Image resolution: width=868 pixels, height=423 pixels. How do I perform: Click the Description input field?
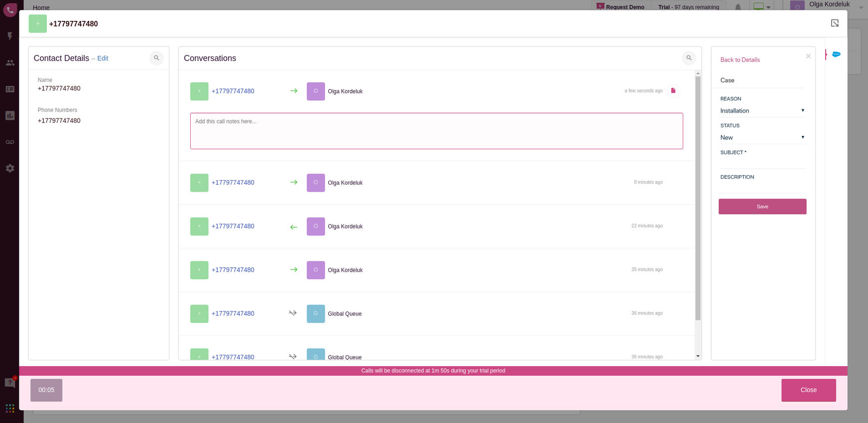[x=762, y=187]
